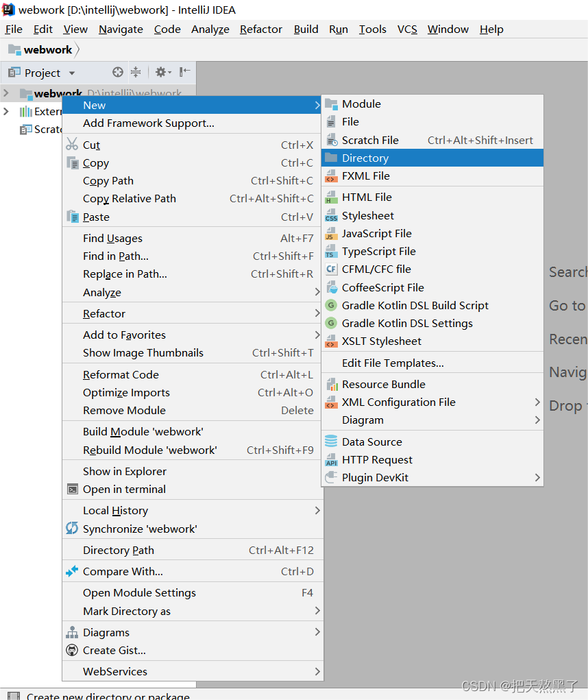Click the Gradle Kotlin DSL Build Script icon
Screen dimensions: 588x700
click(x=331, y=305)
